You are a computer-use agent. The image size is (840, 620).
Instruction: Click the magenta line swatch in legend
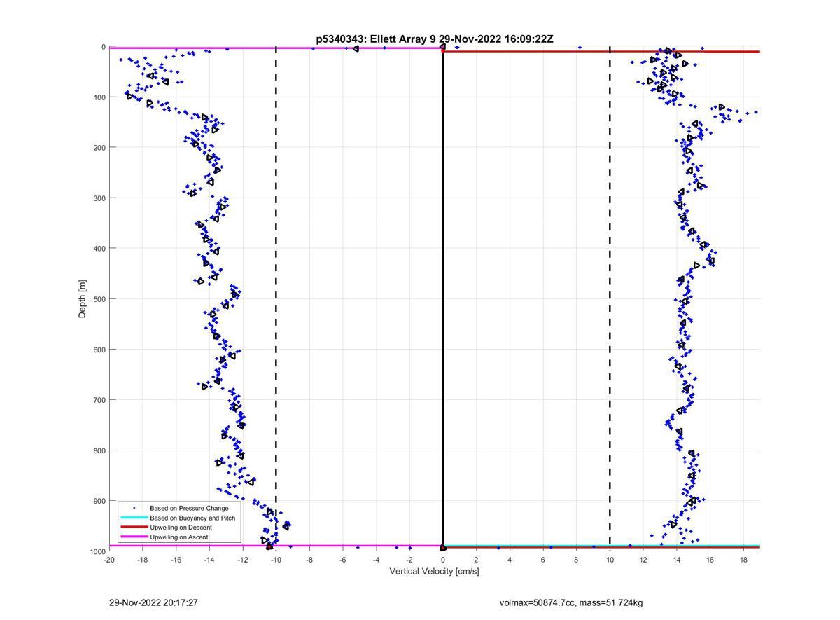point(134,537)
